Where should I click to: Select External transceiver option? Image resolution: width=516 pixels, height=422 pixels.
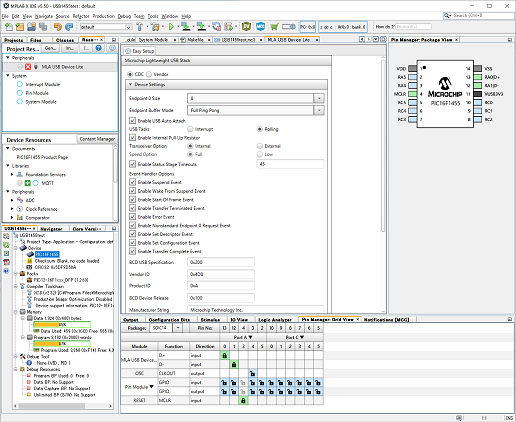pos(259,146)
